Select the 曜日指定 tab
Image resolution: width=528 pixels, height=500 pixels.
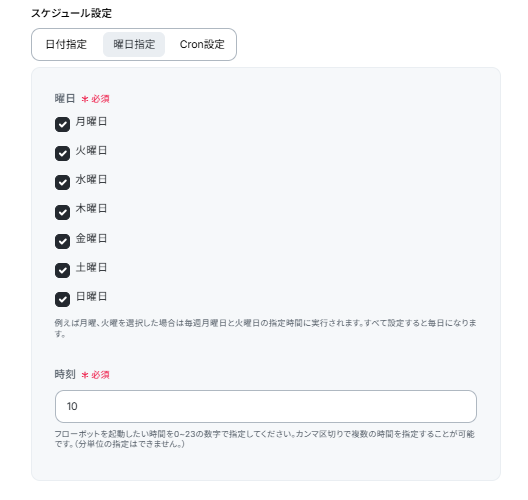coord(134,44)
